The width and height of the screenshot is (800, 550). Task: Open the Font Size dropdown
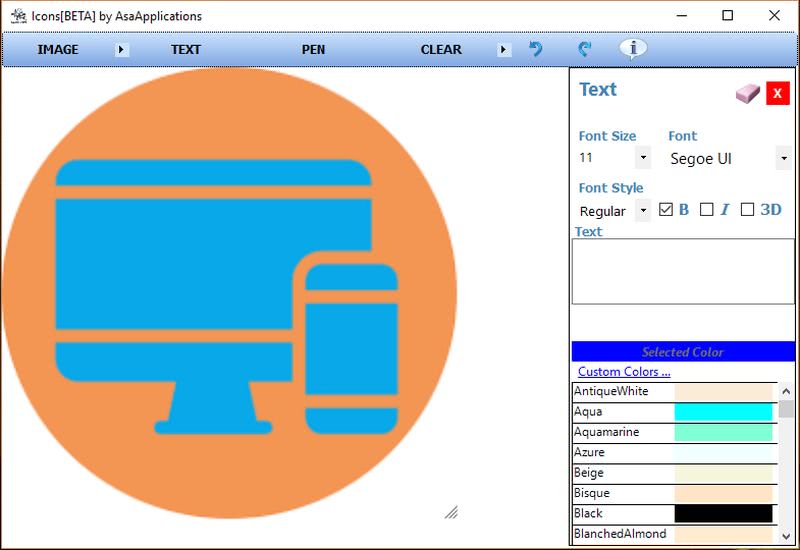coord(643,158)
